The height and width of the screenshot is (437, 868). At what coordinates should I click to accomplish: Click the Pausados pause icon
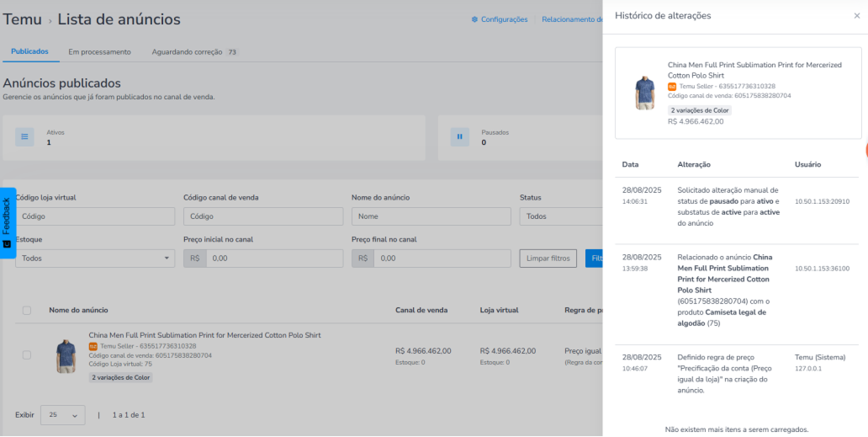pyautogui.click(x=459, y=136)
